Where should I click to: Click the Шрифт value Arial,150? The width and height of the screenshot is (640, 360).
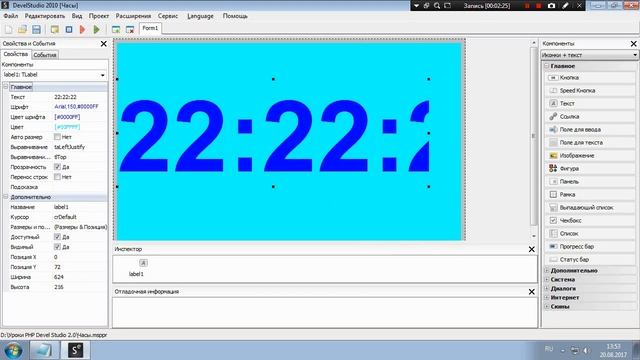tap(76, 107)
